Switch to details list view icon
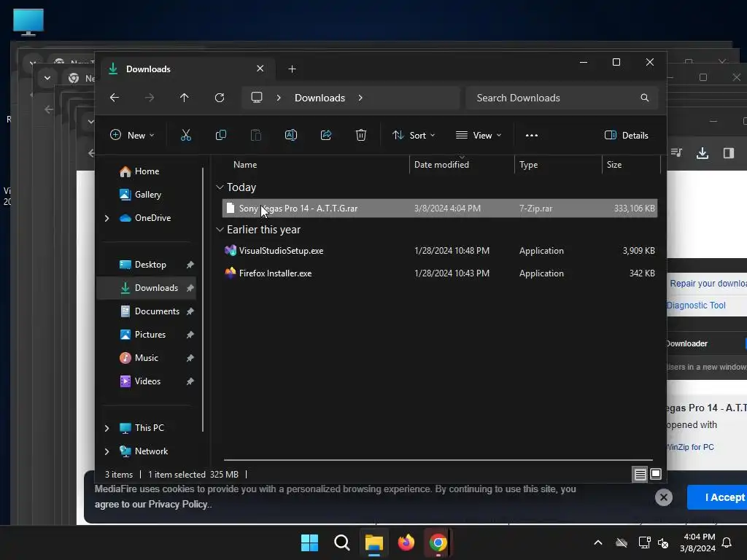Image resolution: width=747 pixels, height=560 pixels. pos(640,474)
